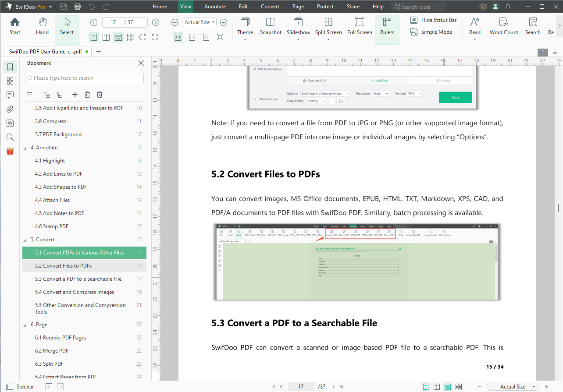This screenshot has width=563, height=392.
Task: Open SwifDoo-Pro application menu arrow
Action: click(50, 7)
